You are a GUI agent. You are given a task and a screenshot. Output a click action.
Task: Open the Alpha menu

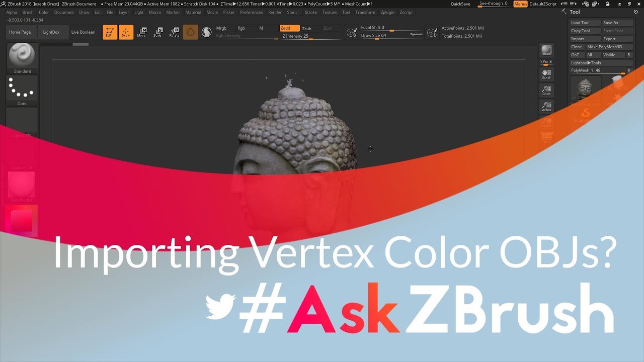[x=12, y=12]
